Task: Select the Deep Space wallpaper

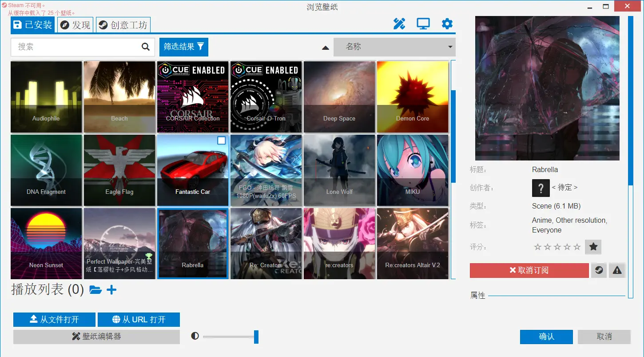Action: click(x=339, y=97)
